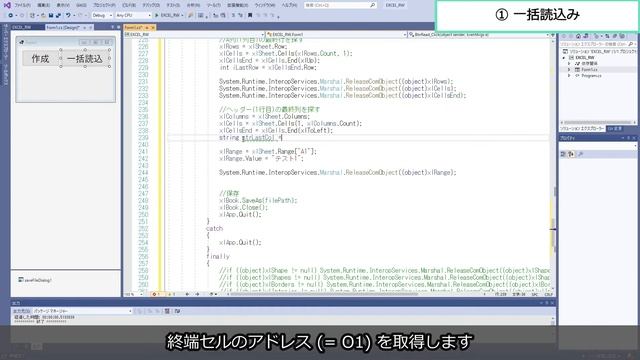Select Program.cs in Solution Explorer

coord(591,76)
